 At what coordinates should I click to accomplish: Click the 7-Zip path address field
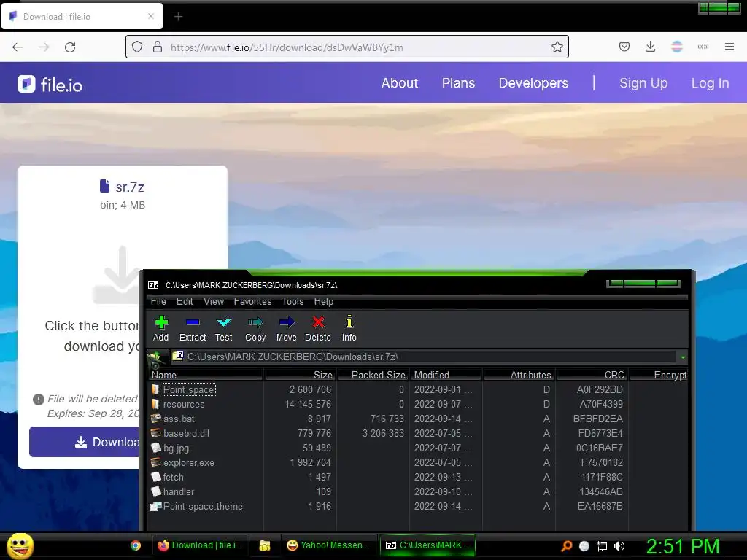click(424, 357)
